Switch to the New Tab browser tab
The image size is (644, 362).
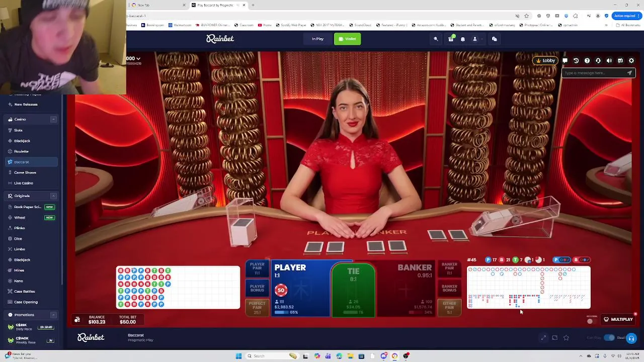point(157,5)
